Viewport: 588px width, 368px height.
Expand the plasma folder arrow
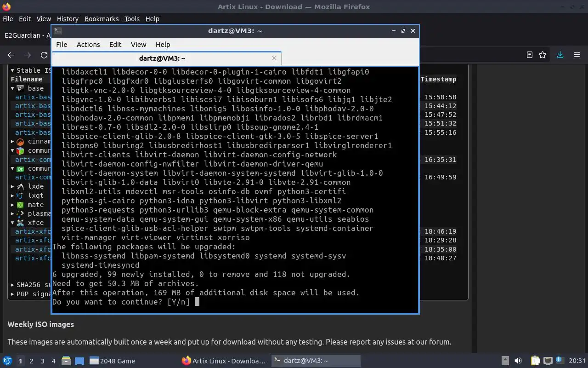[x=13, y=213]
